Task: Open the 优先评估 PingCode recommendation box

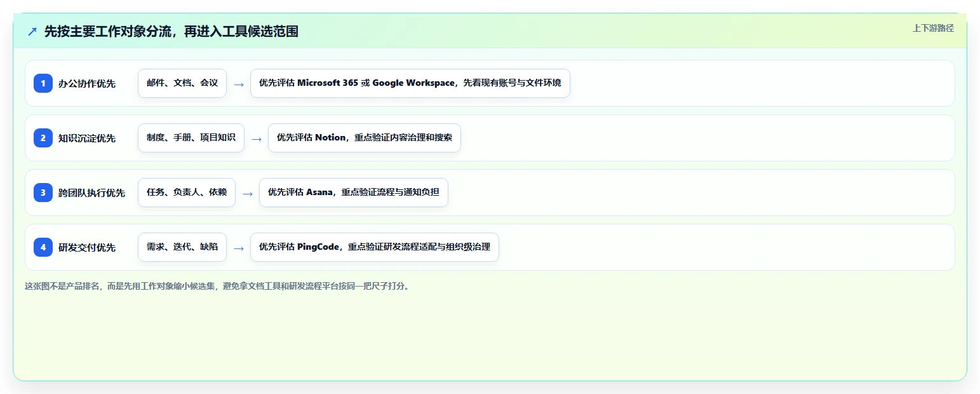Action: point(375,247)
